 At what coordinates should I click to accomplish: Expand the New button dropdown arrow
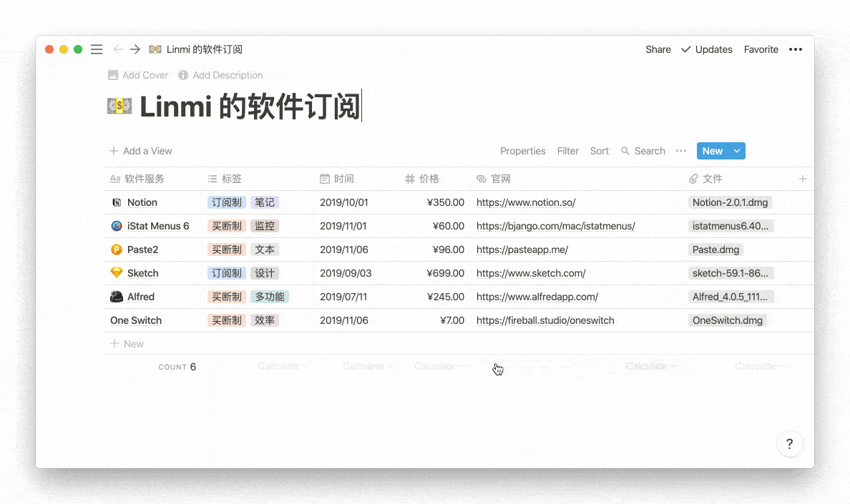[737, 151]
